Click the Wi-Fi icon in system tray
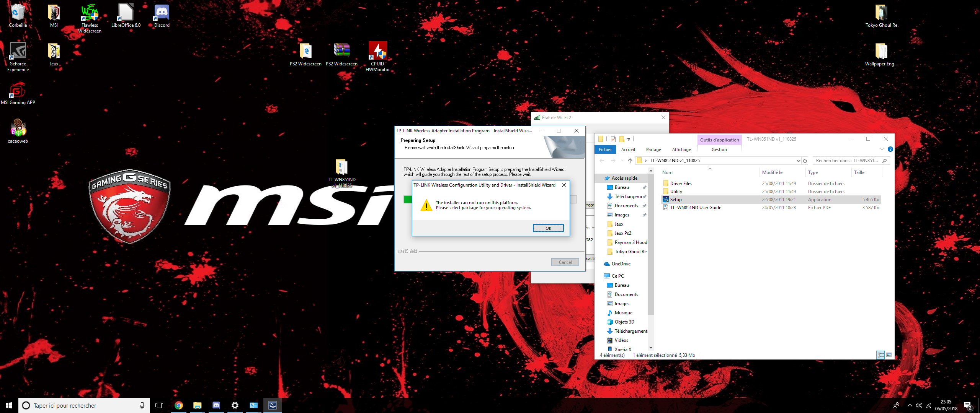 click(x=929, y=406)
